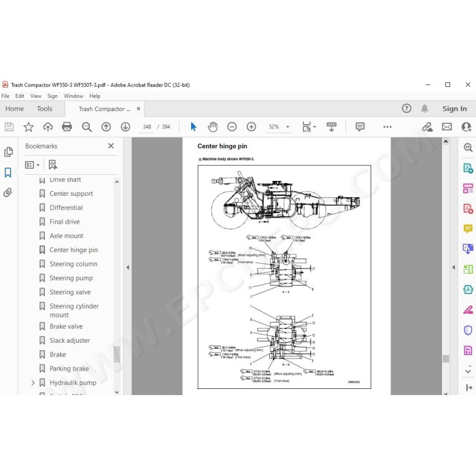Click the page number field 348
Screen dimensions: 476x476
click(147, 126)
